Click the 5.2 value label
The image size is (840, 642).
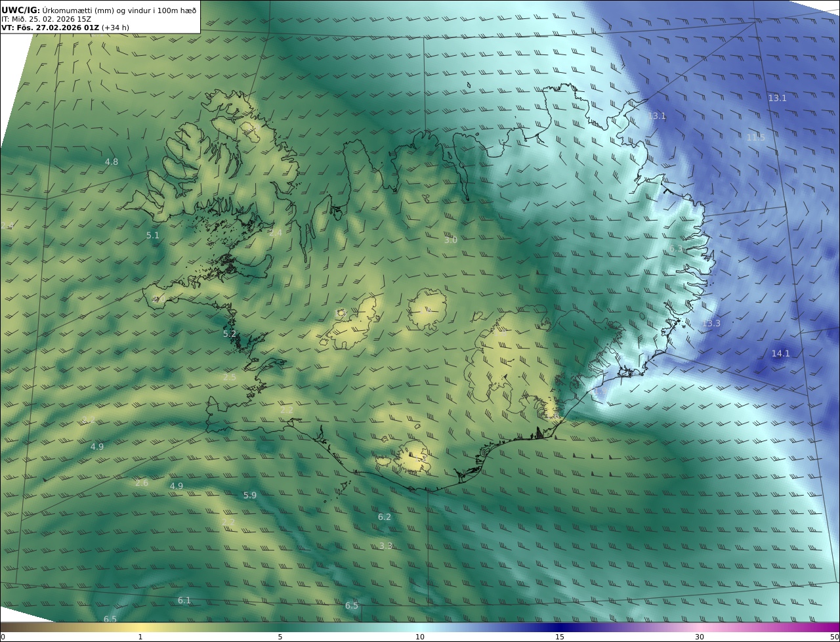(x=229, y=333)
